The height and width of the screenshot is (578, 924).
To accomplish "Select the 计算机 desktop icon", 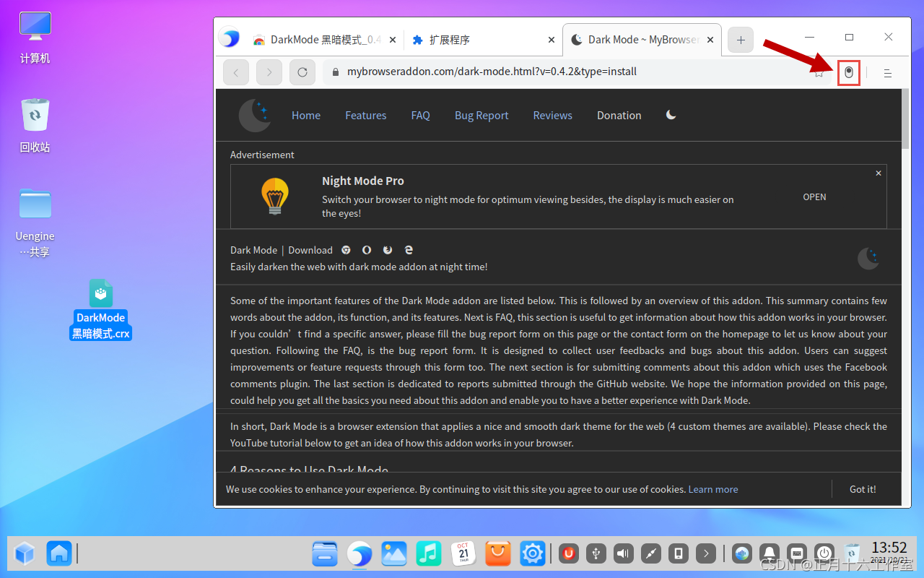I will [x=35, y=38].
